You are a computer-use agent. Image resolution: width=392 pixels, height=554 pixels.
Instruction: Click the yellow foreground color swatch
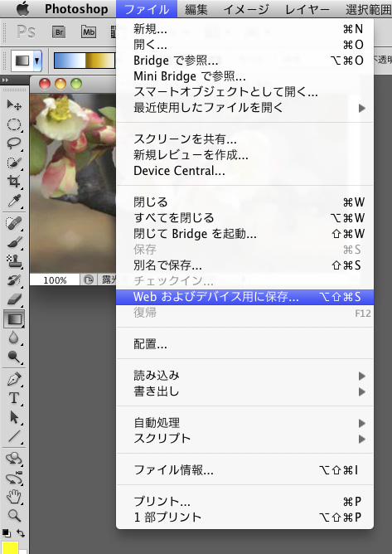pos(10,547)
